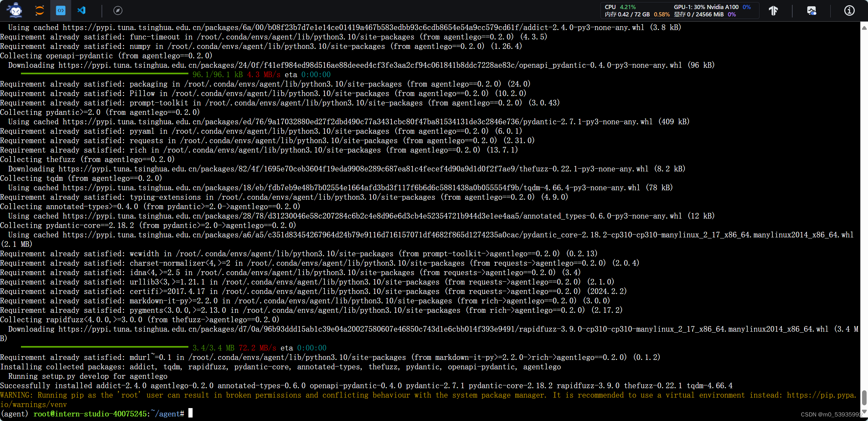
Task: Select the blue Terminal code icon
Action: click(x=61, y=10)
